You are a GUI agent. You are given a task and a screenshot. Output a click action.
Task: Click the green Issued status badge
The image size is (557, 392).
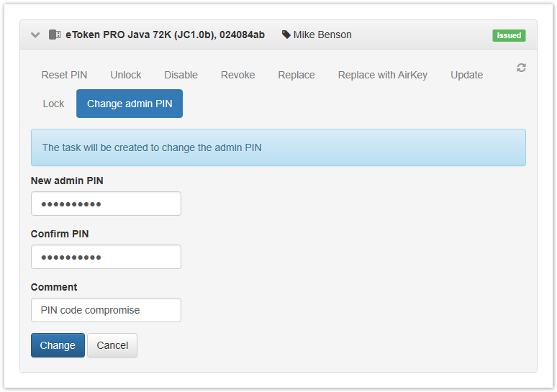point(509,35)
